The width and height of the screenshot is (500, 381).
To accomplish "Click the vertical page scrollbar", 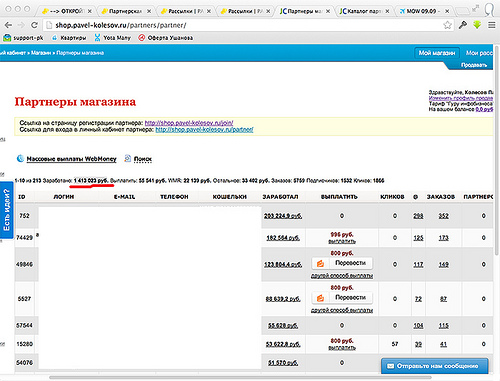I will point(496,150).
